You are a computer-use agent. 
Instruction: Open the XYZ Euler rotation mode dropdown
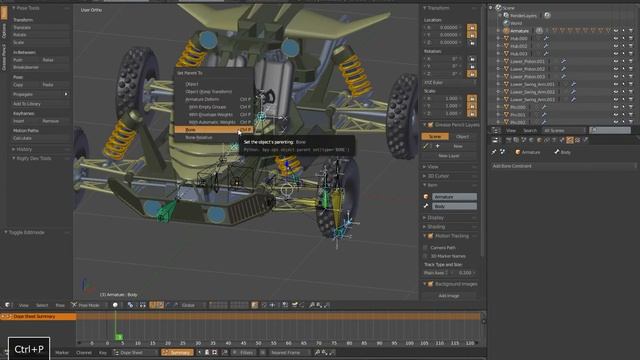450,82
